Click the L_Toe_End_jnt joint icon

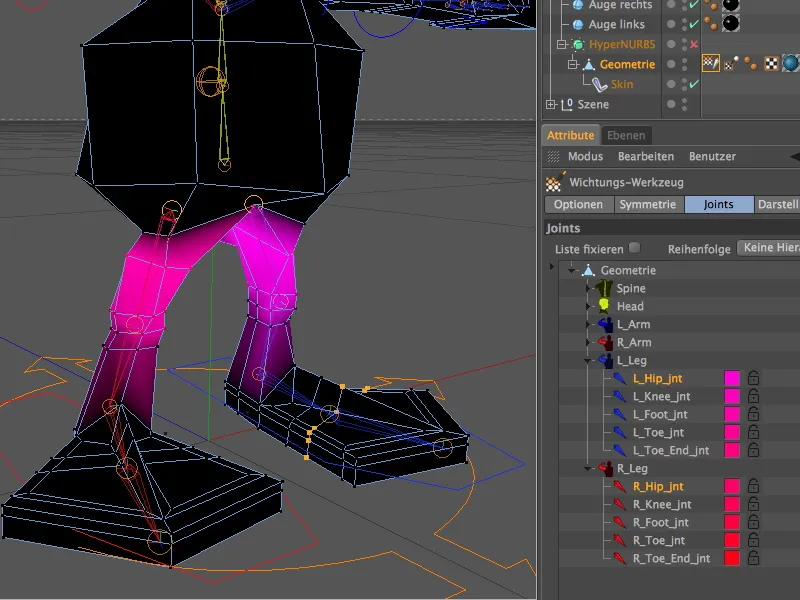tap(619, 450)
